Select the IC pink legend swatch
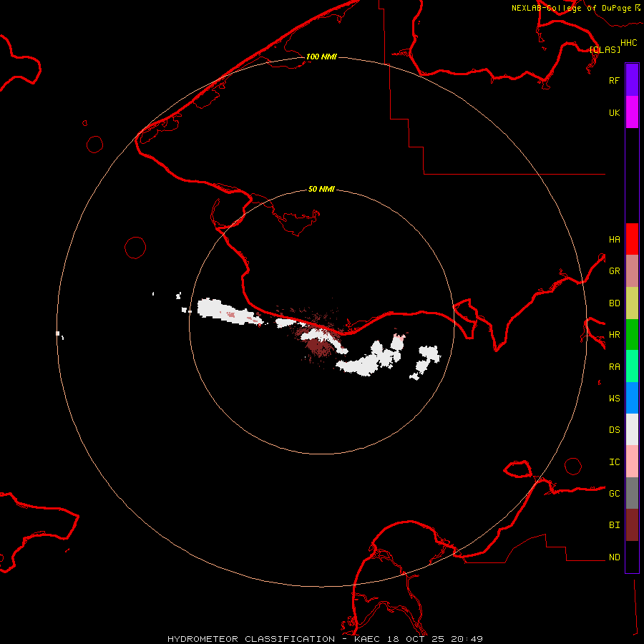Screen dimensions: 644x644 point(632,462)
